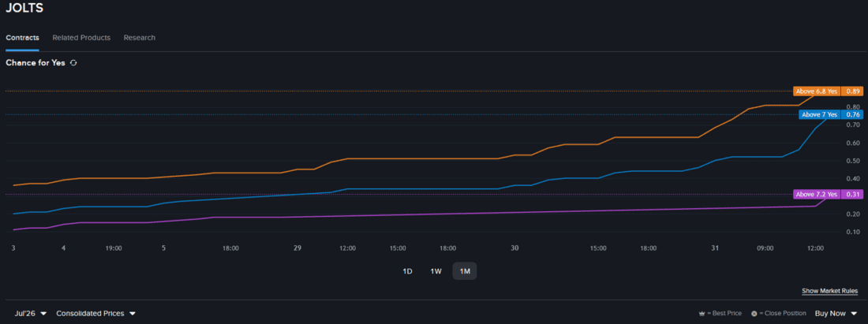Image resolution: width=868 pixels, height=324 pixels.
Task: Click the Above 7.2 Yes purple label
Action: point(817,194)
